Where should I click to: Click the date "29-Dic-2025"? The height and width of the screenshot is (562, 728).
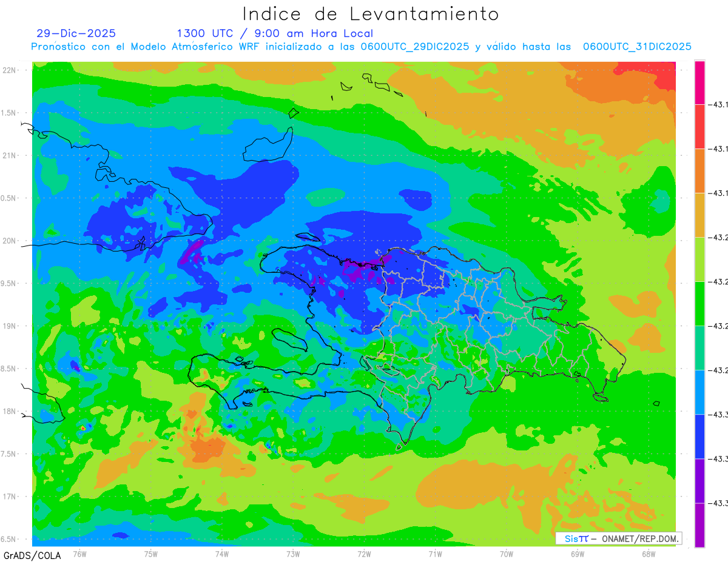click(76, 33)
